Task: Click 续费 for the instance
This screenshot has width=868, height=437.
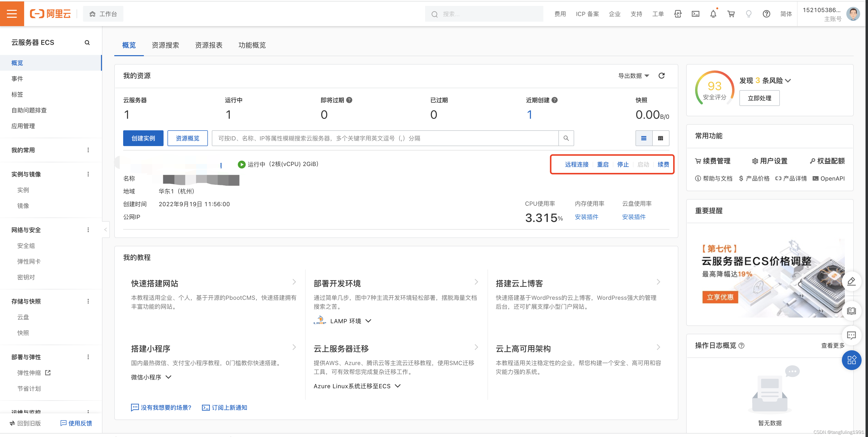Action: 664,164
